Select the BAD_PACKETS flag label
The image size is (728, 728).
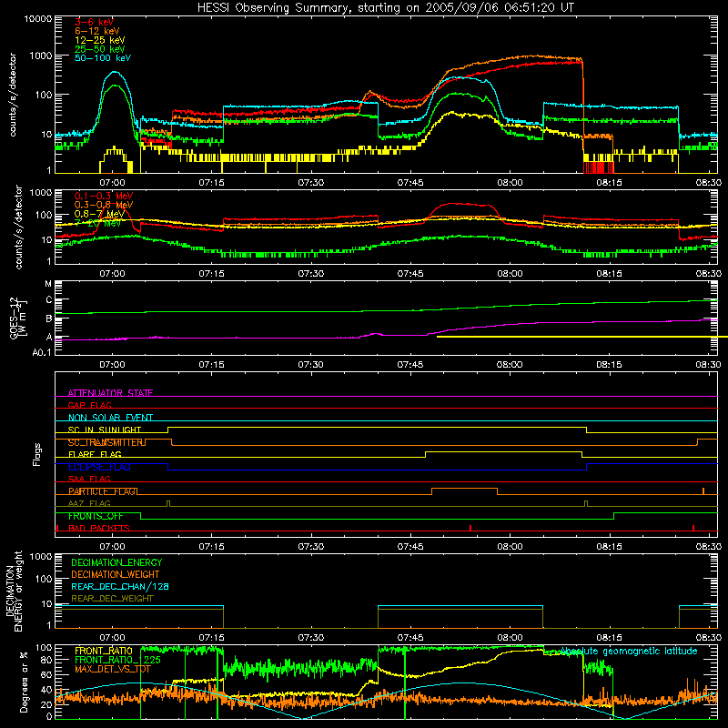click(99, 528)
